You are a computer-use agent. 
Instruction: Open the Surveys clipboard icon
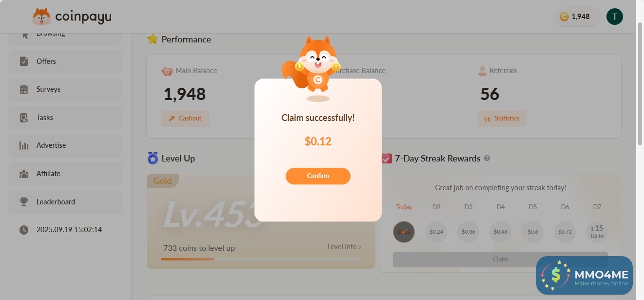pyautogui.click(x=24, y=89)
